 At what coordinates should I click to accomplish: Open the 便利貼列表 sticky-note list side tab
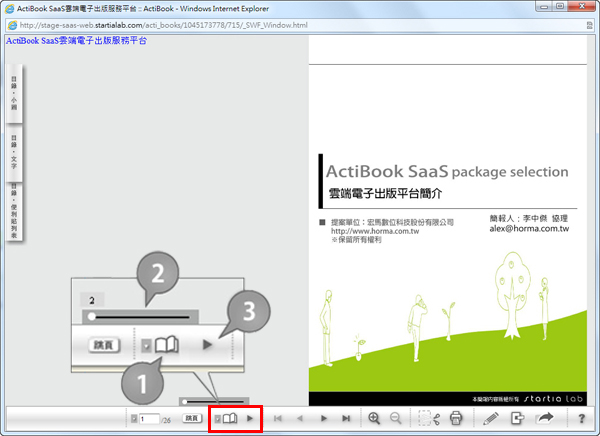tap(14, 211)
